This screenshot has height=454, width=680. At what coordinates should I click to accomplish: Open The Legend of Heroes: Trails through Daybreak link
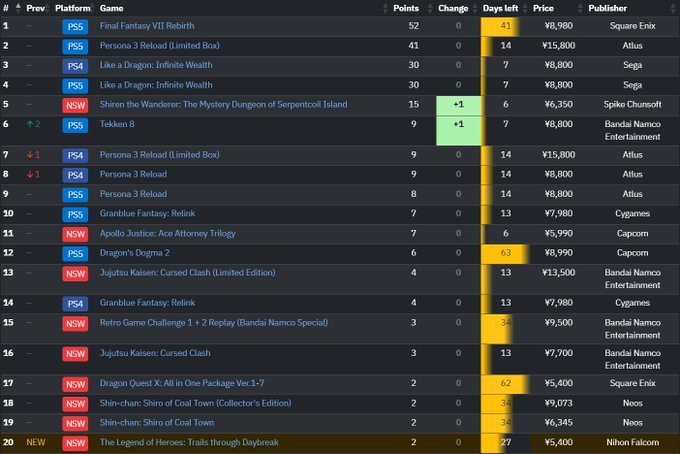pyautogui.click(x=189, y=442)
